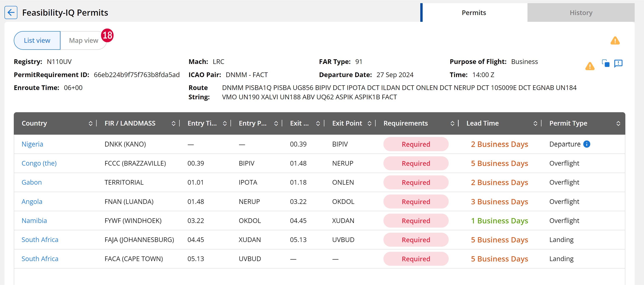Viewport: 644px width, 285px height.
Task: Click Angola's 3 Business Days lead time
Action: click(500, 202)
